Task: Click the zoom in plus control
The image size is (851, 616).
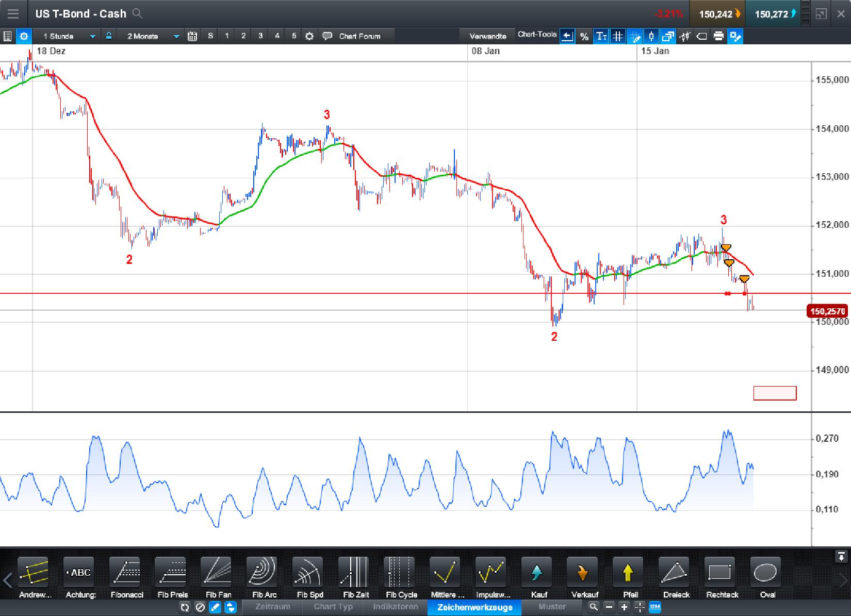Action: (625, 607)
